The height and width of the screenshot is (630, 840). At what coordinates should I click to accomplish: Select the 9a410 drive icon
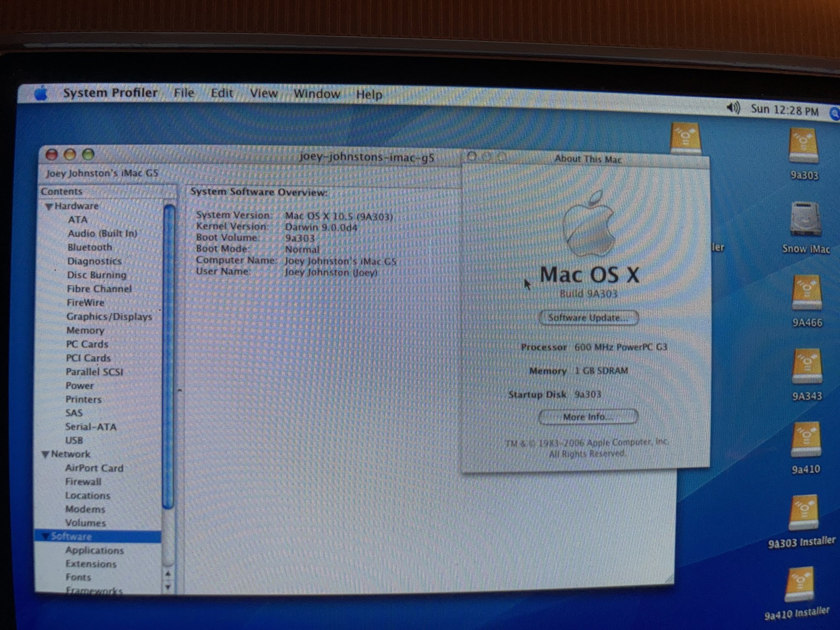click(x=806, y=440)
